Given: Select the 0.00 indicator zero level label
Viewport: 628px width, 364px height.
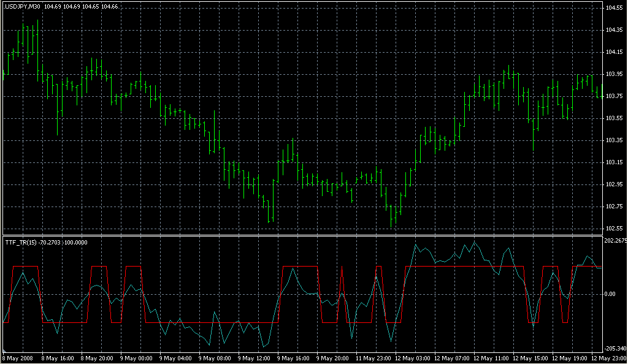Looking at the screenshot, I should click(610, 294).
